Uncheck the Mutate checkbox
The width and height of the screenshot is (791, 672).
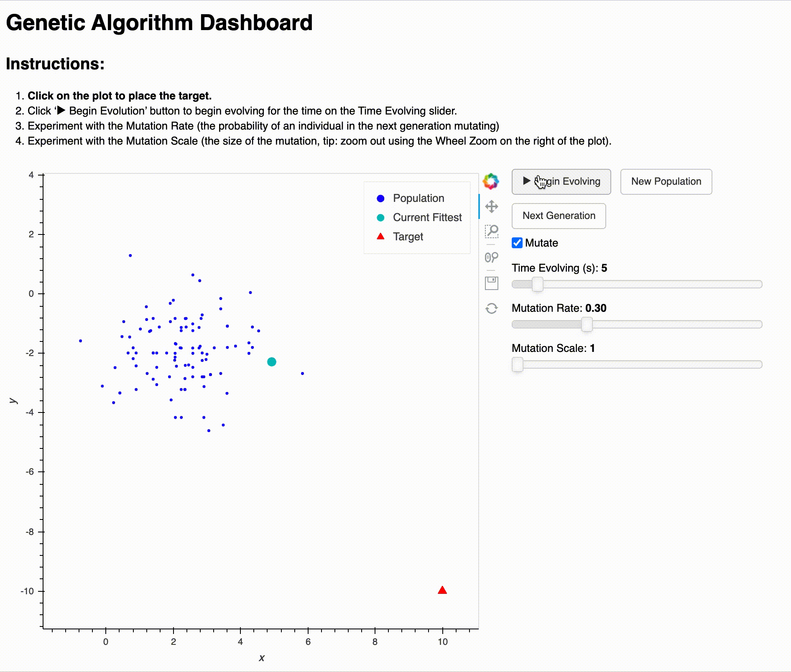point(517,243)
